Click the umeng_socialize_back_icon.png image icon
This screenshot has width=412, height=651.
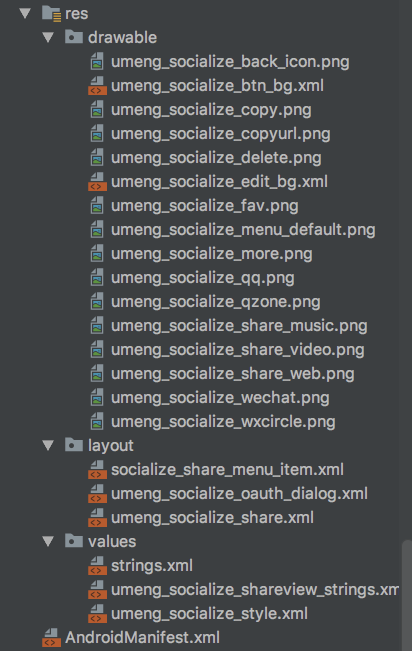pyautogui.click(x=97, y=61)
